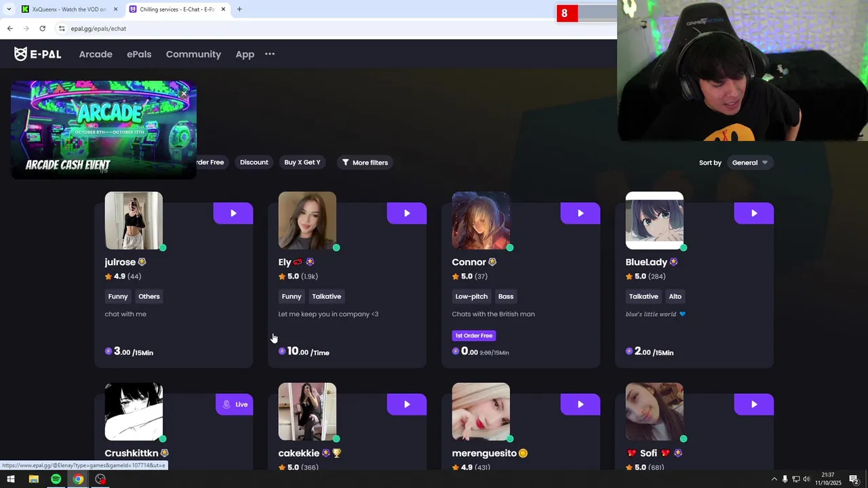Play cakekkie's voice intro
This screenshot has width=868, height=488.
click(x=407, y=404)
